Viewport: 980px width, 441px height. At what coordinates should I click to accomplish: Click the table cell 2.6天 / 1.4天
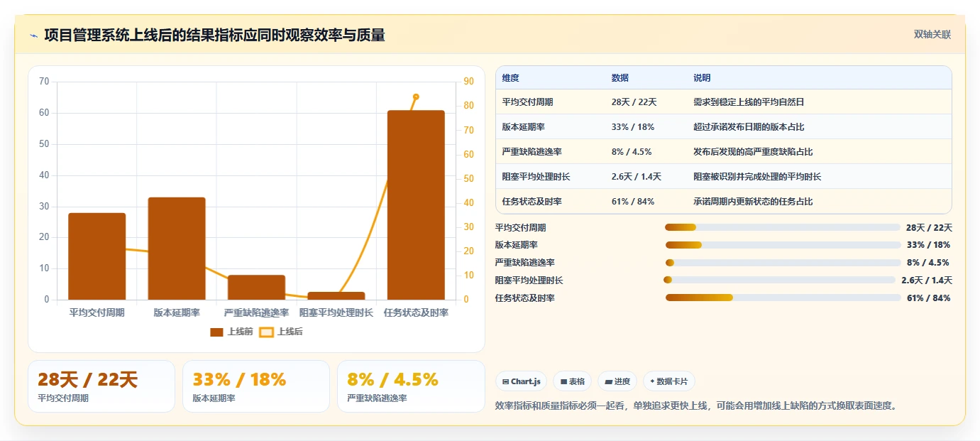[x=636, y=177]
